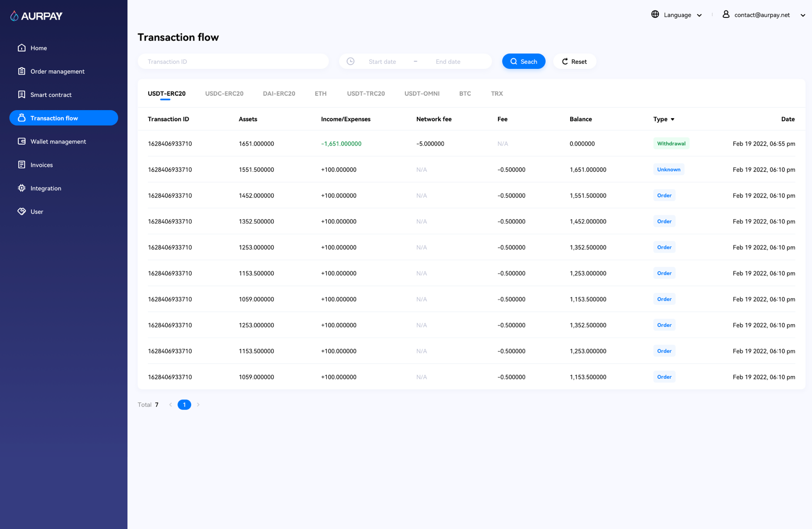Screen dimensions: 812x529
Task: Click the Network fee column header
Action: [434, 119]
